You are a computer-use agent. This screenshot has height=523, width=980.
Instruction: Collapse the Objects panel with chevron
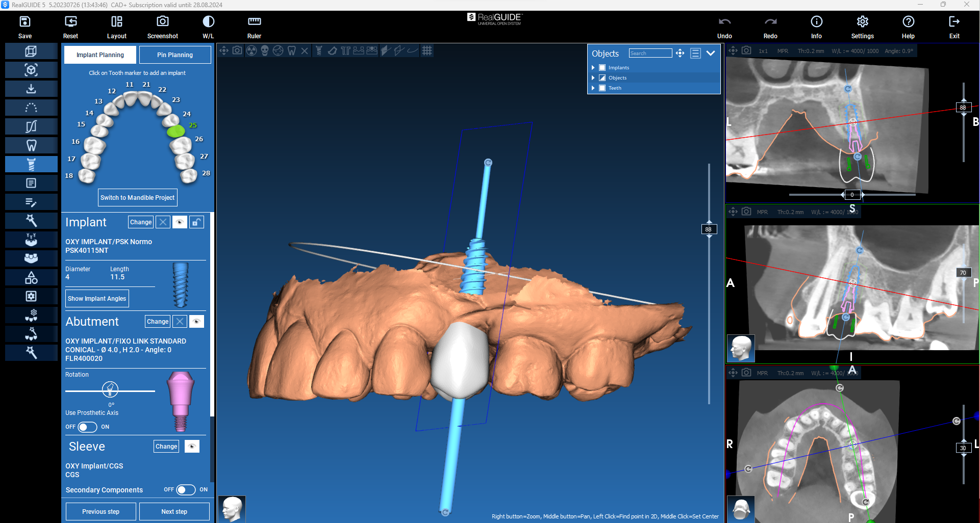click(x=711, y=53)
